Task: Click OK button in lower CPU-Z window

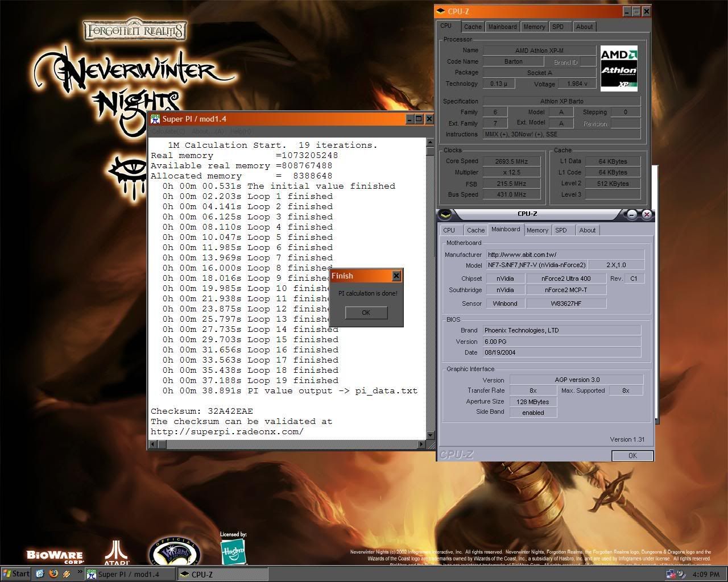Action: pyautogui.click(x=632, y=456)
